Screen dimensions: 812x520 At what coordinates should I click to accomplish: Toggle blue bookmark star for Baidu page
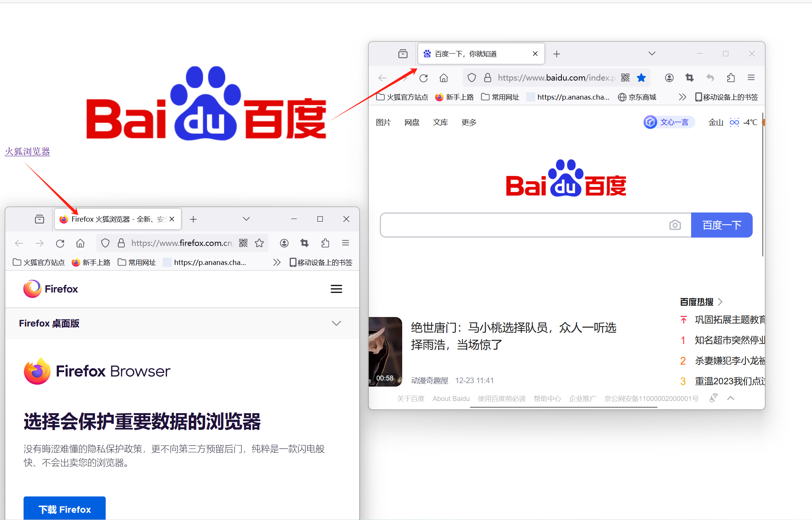point(641,78)
